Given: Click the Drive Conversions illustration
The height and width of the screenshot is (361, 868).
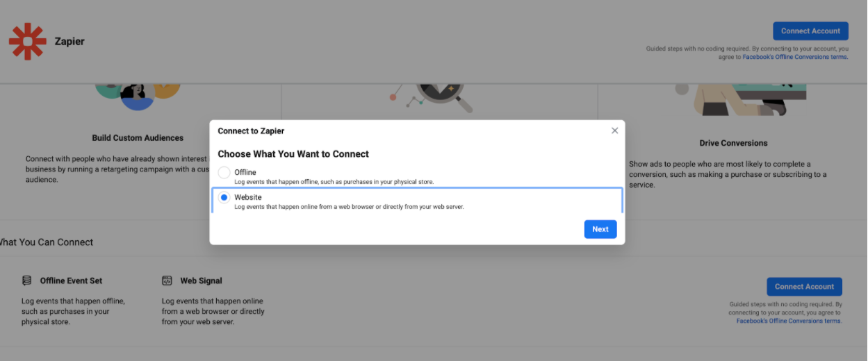Looking at the screenshot, I should point(741,99).
